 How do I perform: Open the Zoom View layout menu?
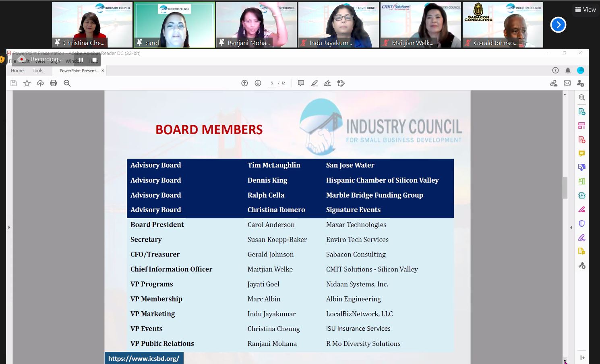(x=586, y=10)
